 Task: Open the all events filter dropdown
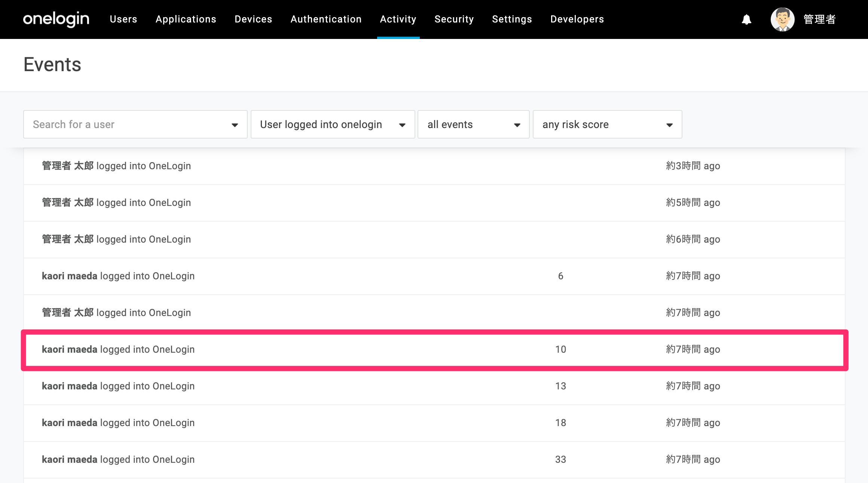[473, 124]
